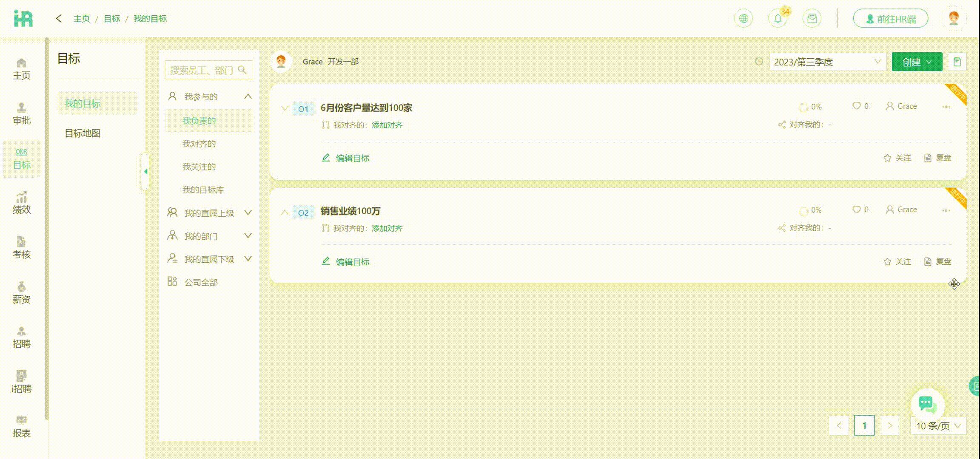Open more options for O2 goal
The image size is (980, 459).
pyautogui.click(x=946, y=210)
